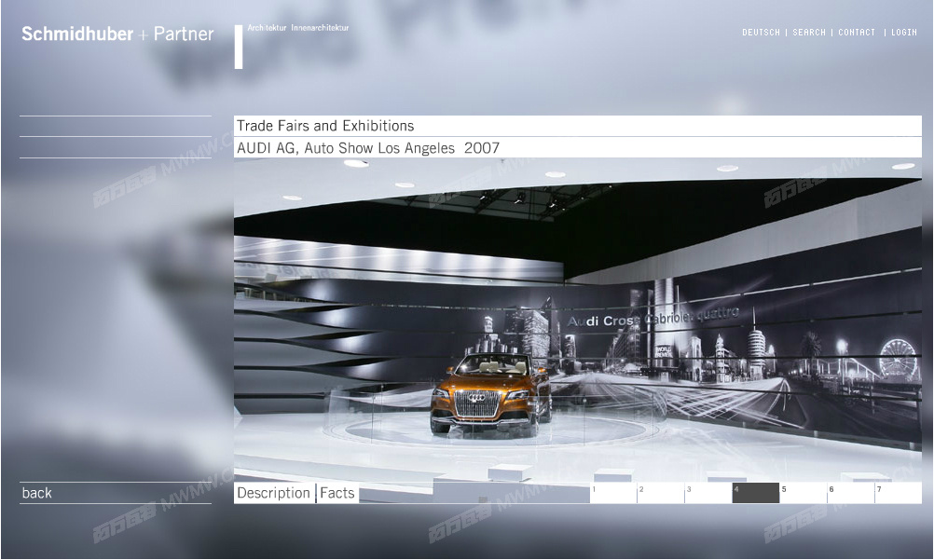Show image 7 in the gallery pager

[x=899, y=493]
